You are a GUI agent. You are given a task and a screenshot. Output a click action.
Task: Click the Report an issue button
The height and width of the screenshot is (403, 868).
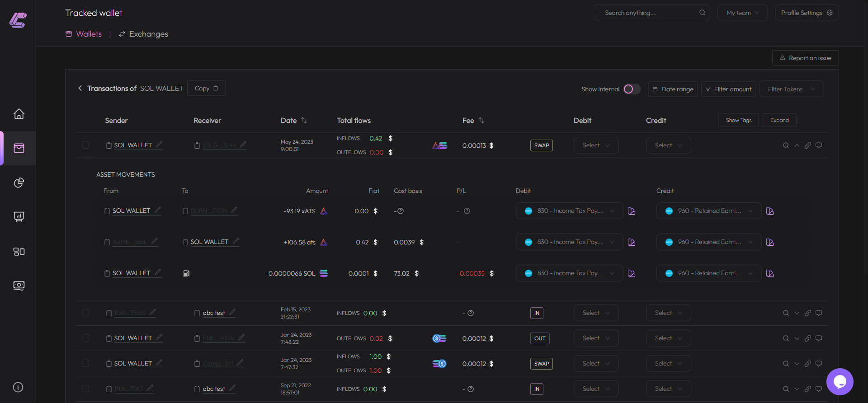tap(805, 58)
